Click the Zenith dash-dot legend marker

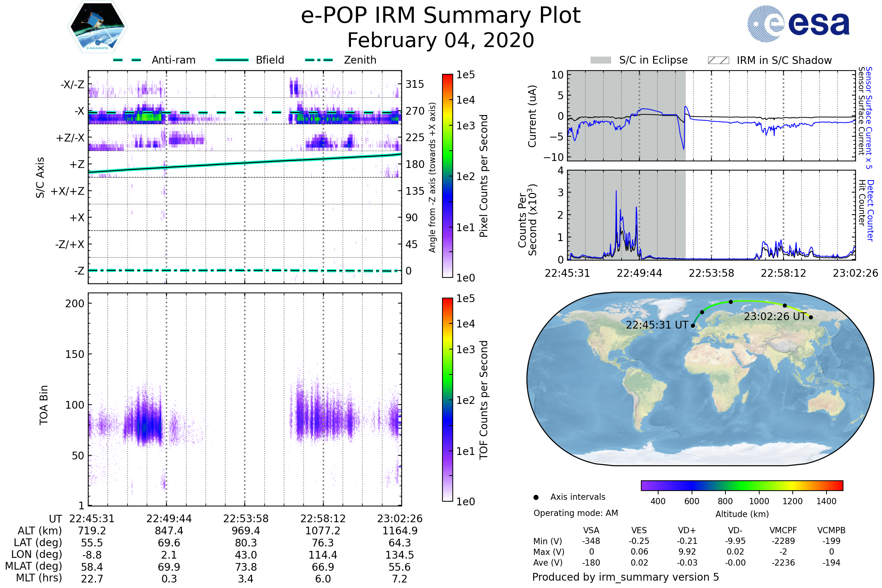click(319, 60)
